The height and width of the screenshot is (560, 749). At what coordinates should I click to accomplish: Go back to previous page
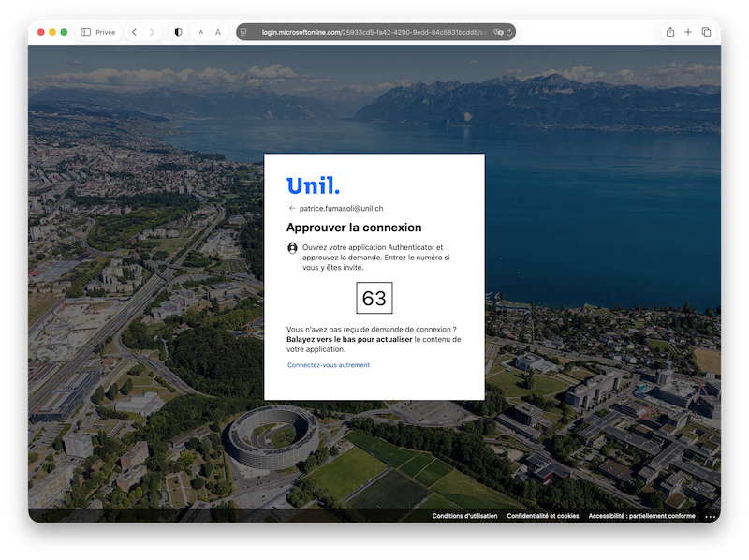pyautogui.click(x=134, y=32)
